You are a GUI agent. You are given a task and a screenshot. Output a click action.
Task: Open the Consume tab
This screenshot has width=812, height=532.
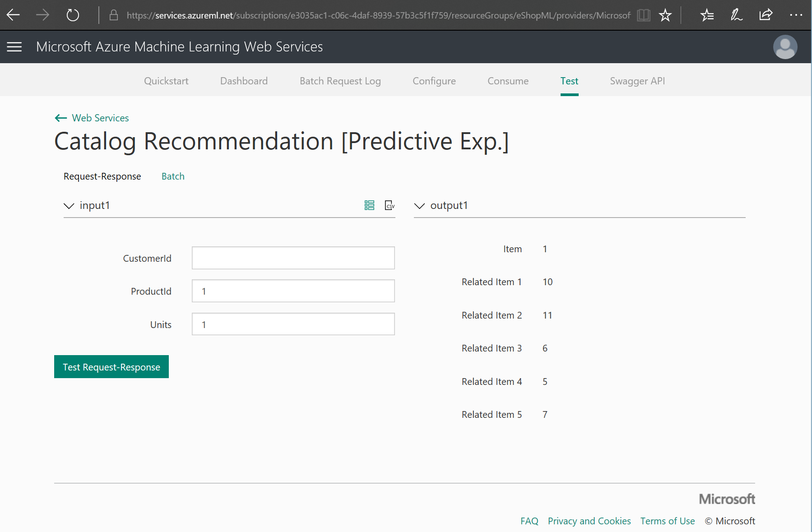508,81
